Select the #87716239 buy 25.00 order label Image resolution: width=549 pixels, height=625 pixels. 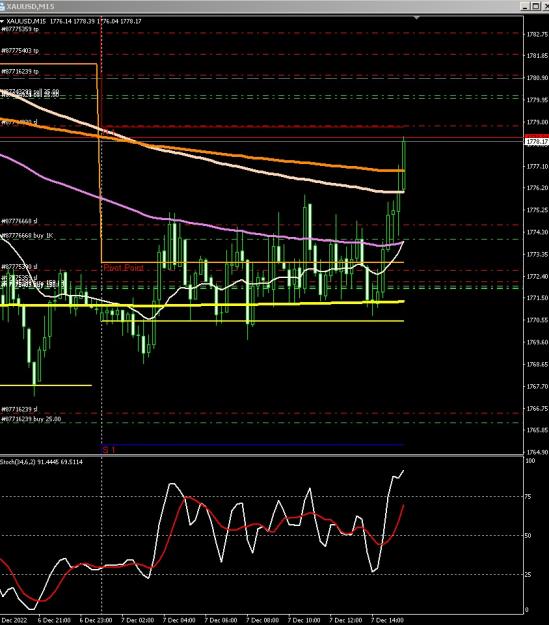tap(31, 419)
